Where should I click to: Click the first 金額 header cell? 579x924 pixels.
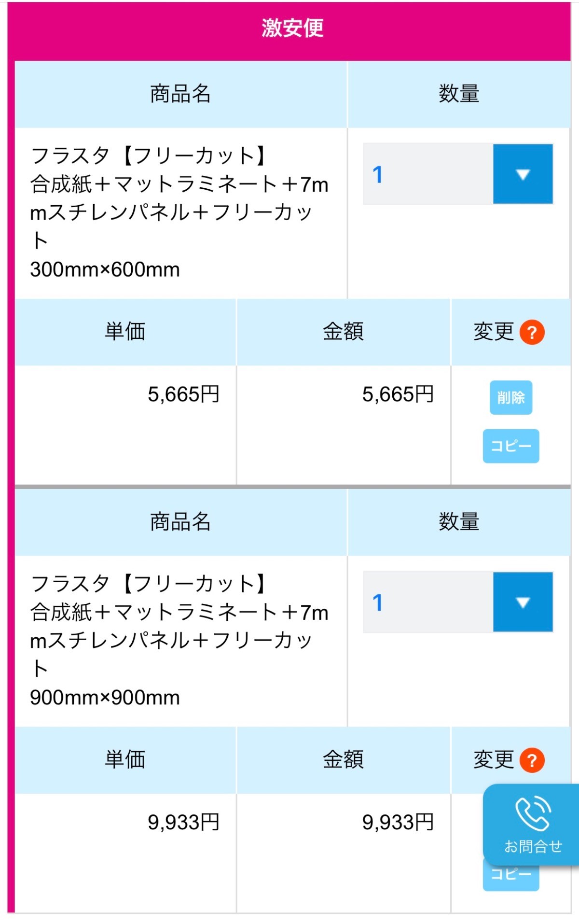[343, 332]
